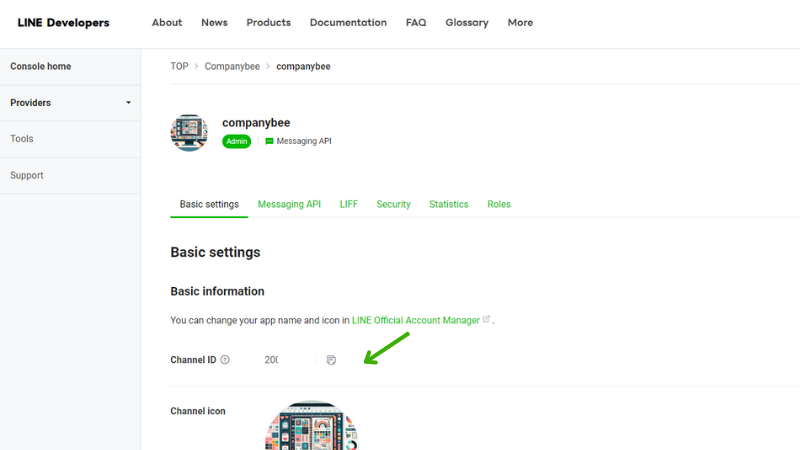The width and height of the screenshot is (800, 450).
Task: Go to the FAQ page
Action: 416,22
